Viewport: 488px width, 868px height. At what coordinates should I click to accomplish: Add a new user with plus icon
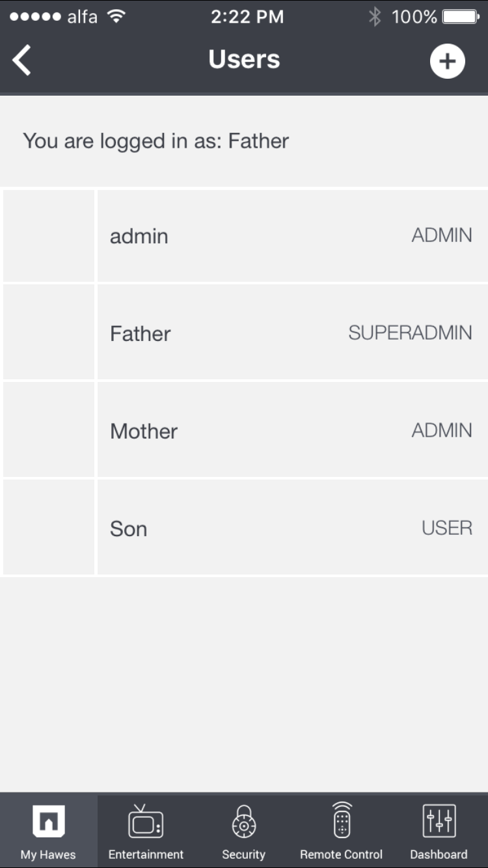[447, 61]
